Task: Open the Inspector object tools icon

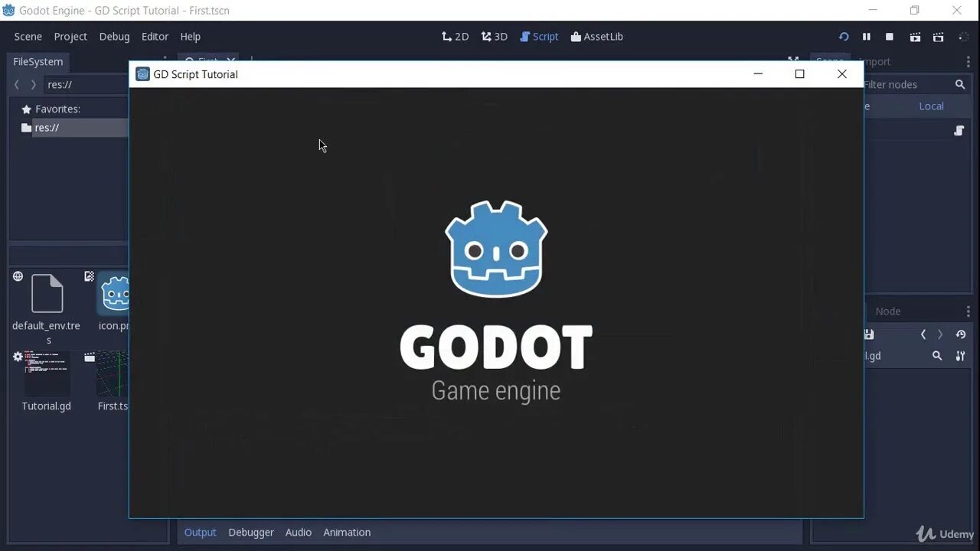Action: (x=961, y=356)
